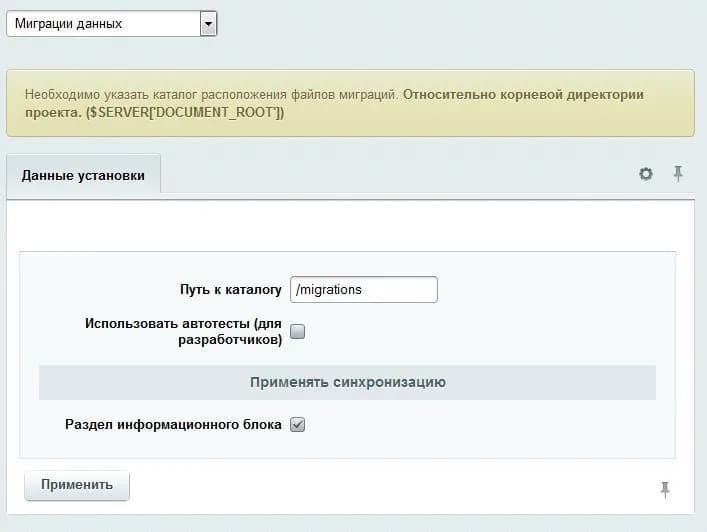Open tab settings via the gear icon
The width and height of the screenshot is (707, 532).
click(x=646, y=174)
